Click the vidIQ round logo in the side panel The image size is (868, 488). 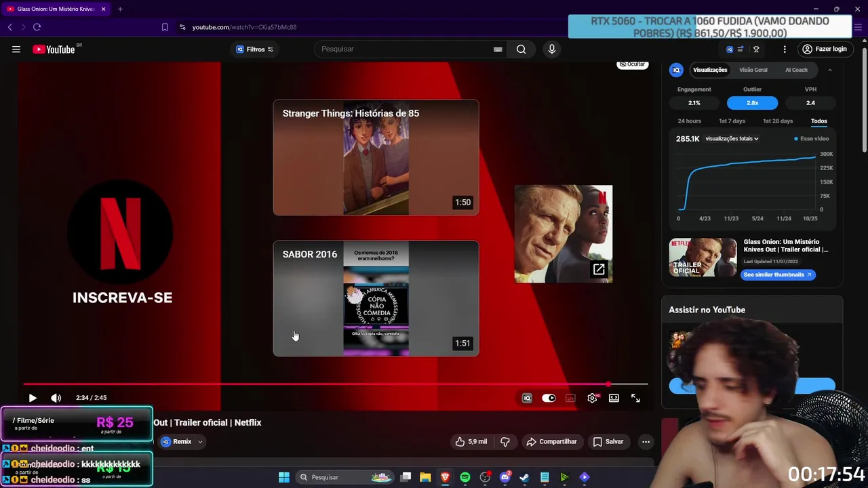pyautogui.click(x=676, y=70)
